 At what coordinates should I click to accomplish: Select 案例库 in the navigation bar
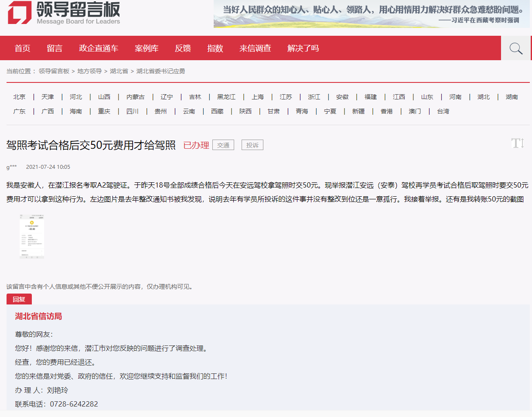point(147,48)
